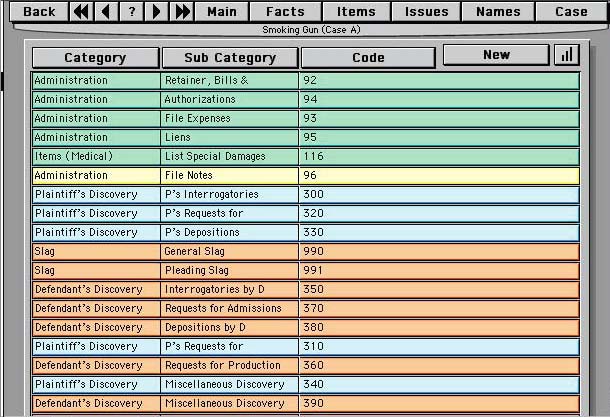Click code 340 cell
Screen dimensions: 610x417
[x=440, y=385]
